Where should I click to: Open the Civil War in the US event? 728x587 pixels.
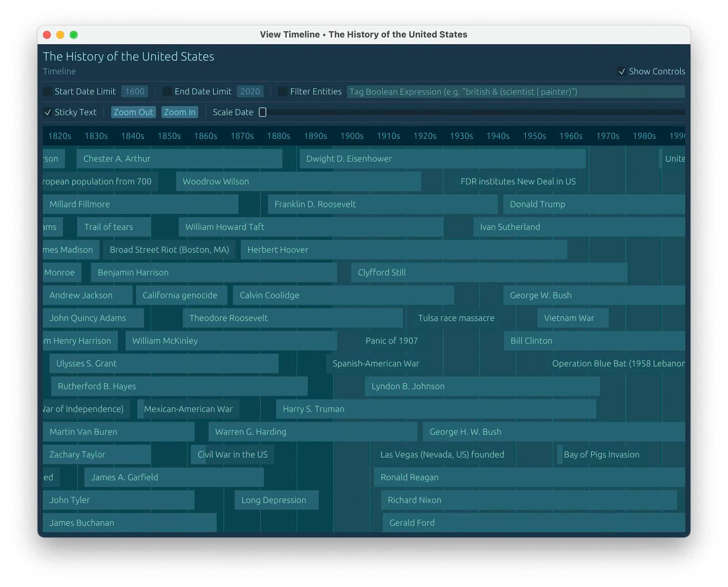(233, 454)
